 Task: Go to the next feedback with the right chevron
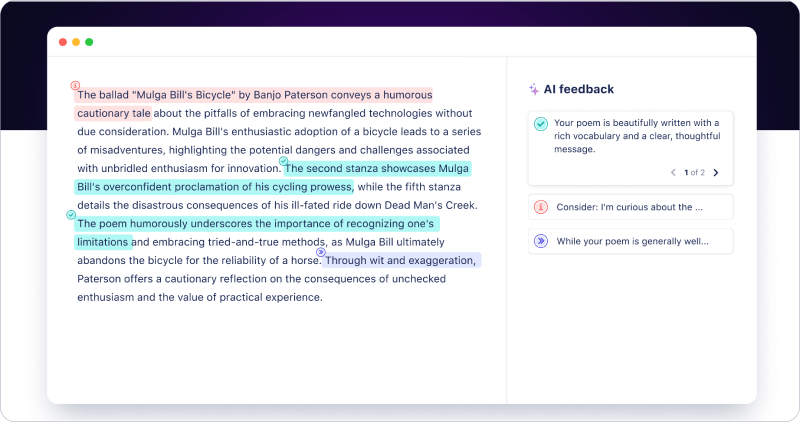point(716,173)
